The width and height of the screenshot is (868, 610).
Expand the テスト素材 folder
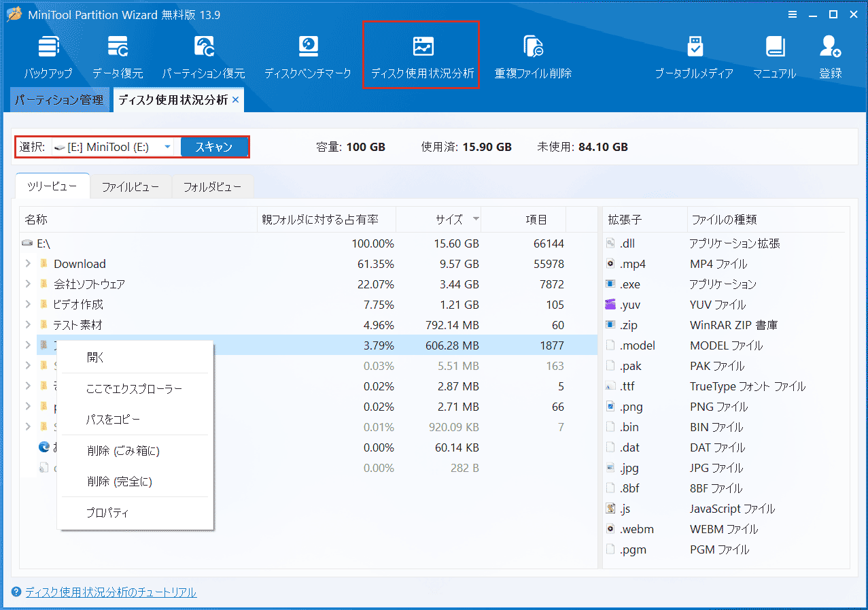coord(28,325)
